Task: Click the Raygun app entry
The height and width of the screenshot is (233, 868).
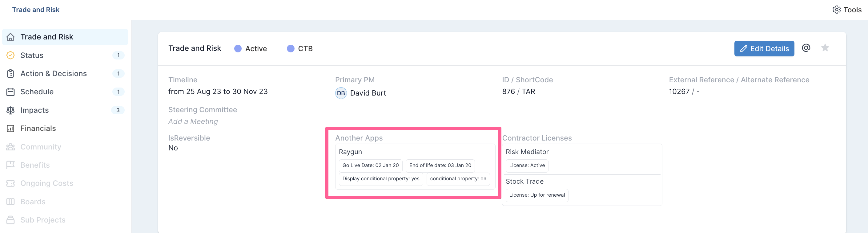Action: [351, 152]
